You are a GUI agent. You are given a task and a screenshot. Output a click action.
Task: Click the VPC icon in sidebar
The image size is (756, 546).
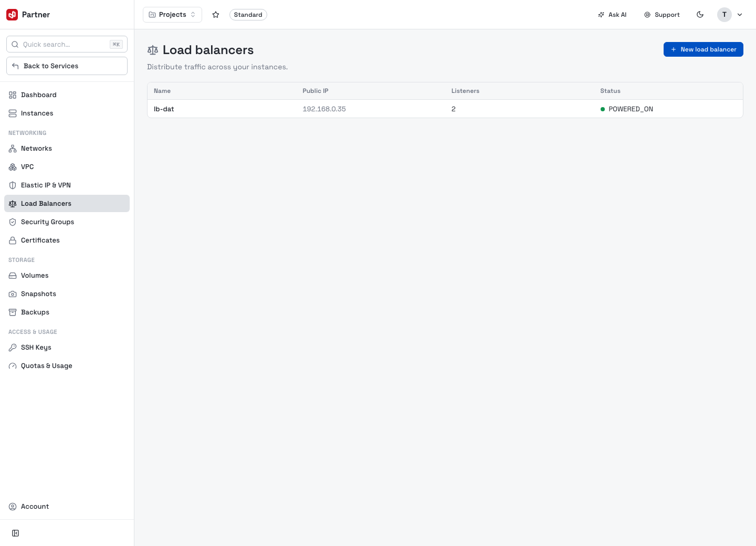(x=13, y=167)
